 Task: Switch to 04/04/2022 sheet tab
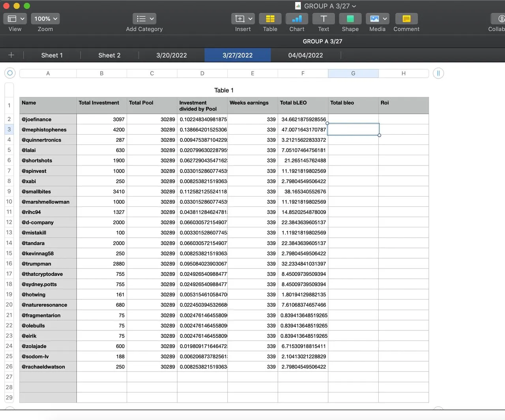306,55
